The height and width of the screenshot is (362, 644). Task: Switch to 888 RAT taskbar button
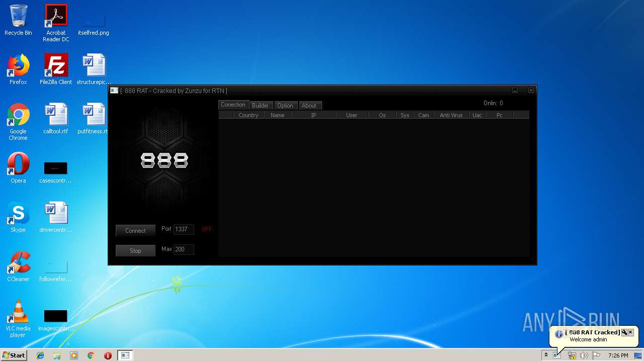tap(125, 355)
